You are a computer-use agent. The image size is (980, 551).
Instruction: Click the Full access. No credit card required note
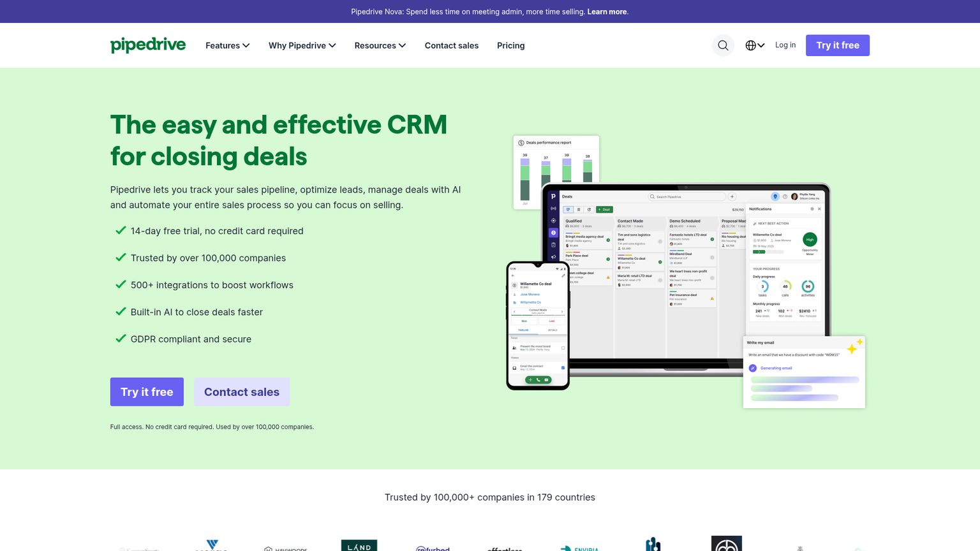212,427
